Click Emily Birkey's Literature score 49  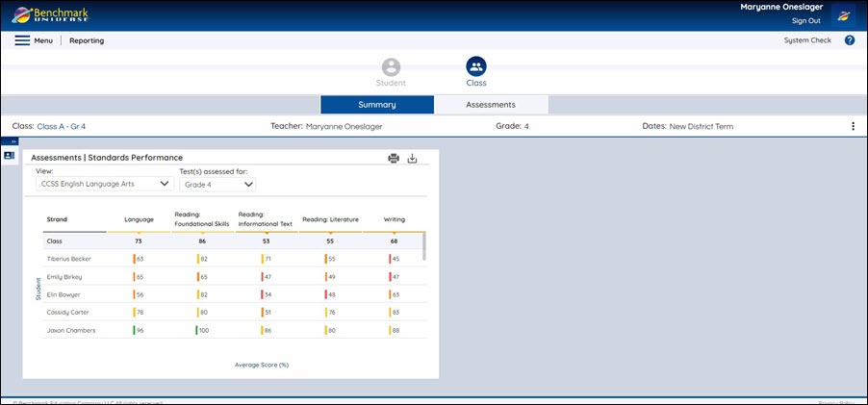pyautogui.click(x=330, y=277)
